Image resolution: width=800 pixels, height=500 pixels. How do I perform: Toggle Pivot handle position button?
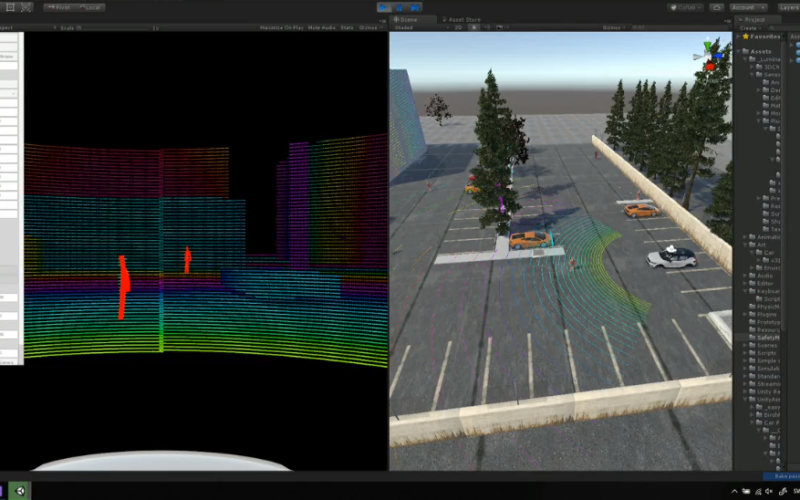62,7
